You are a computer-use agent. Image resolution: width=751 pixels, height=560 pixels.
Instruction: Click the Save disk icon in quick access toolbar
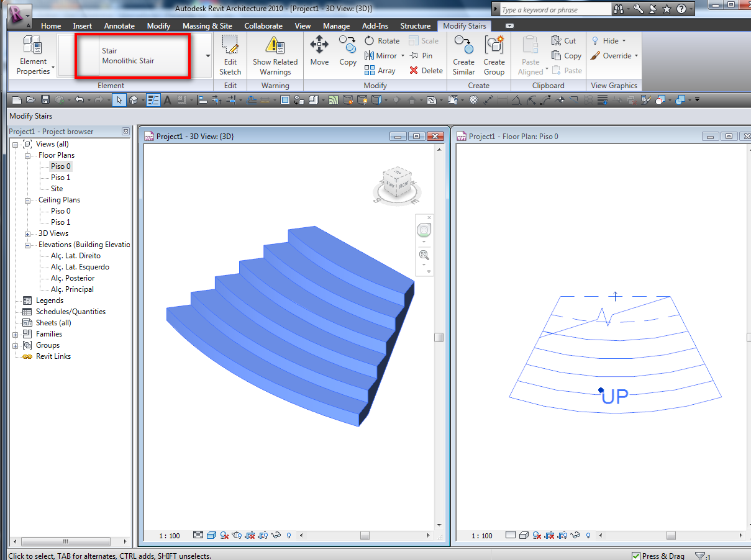45,99
